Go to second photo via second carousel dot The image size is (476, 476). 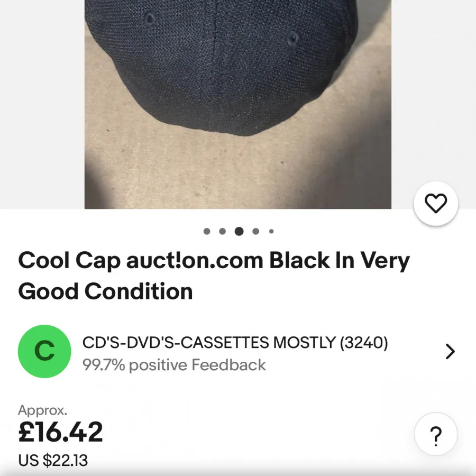[x=222, y=231]
